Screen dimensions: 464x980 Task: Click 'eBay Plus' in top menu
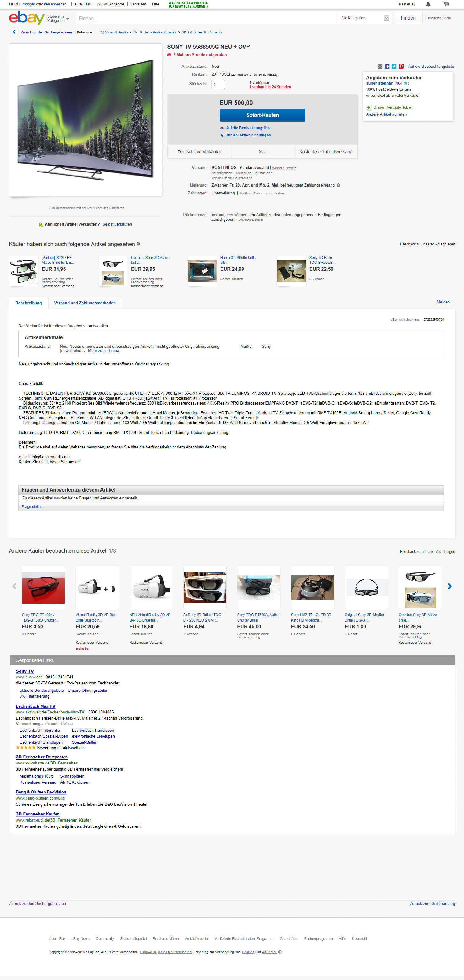pyautogui.click(x=82, y=4)
